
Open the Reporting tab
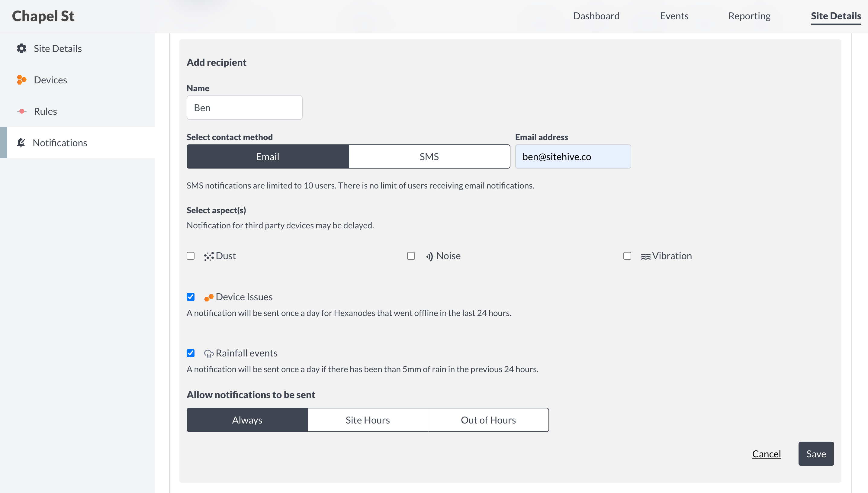point(749,16)
